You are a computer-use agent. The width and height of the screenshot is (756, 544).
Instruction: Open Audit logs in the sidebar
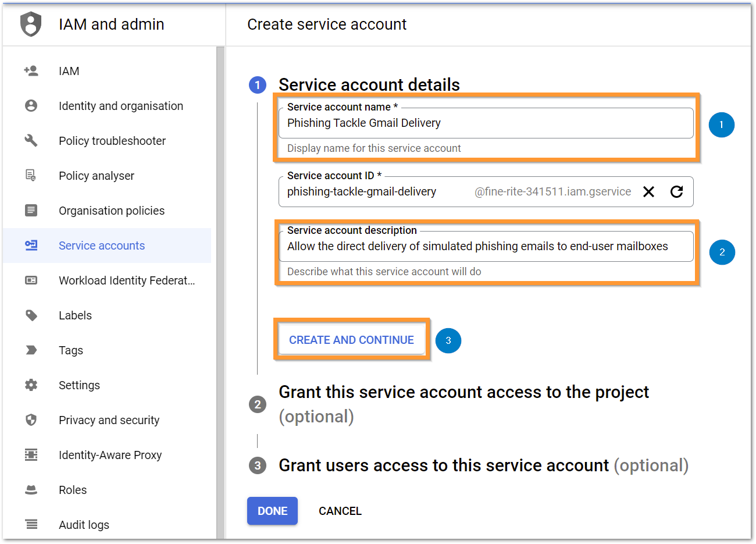107,525
